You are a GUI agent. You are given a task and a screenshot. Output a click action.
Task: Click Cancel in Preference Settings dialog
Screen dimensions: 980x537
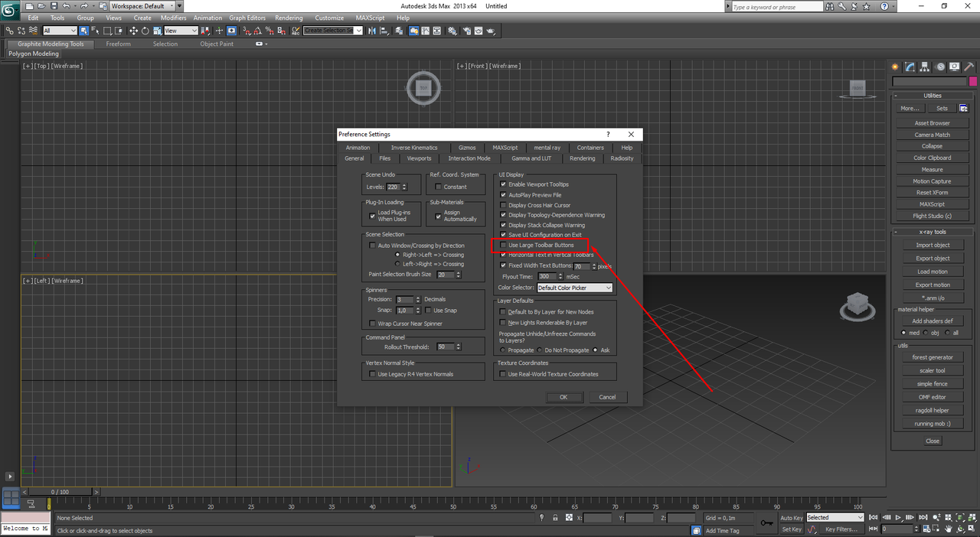pos(607,397)
